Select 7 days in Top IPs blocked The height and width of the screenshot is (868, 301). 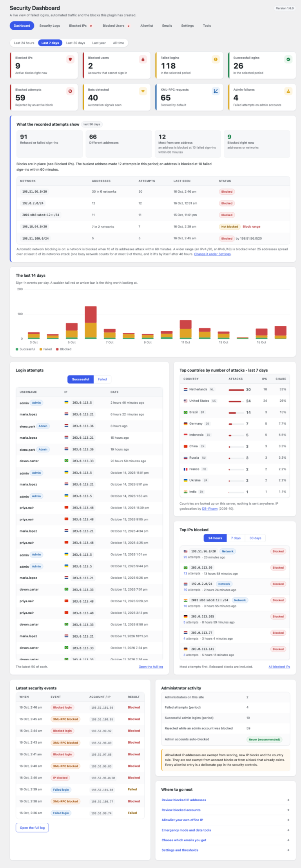point(236,538)
